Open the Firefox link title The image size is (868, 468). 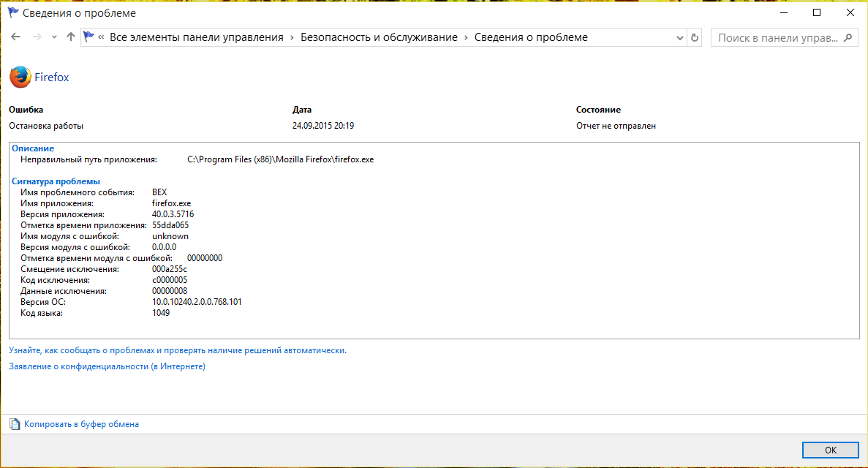[x=51, y=77]
